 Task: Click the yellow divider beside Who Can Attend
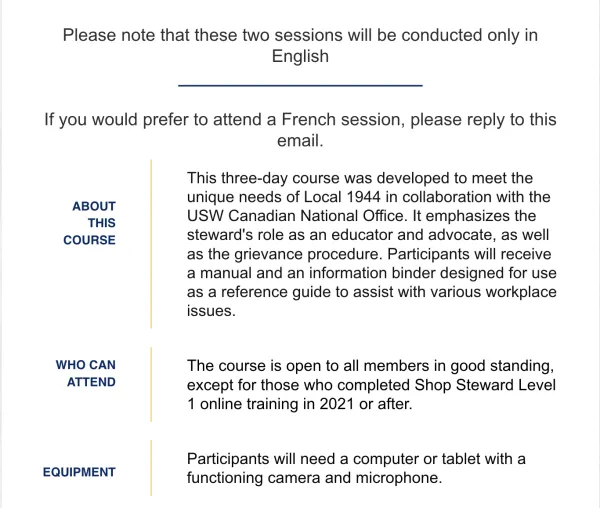[x=151, y=385]
